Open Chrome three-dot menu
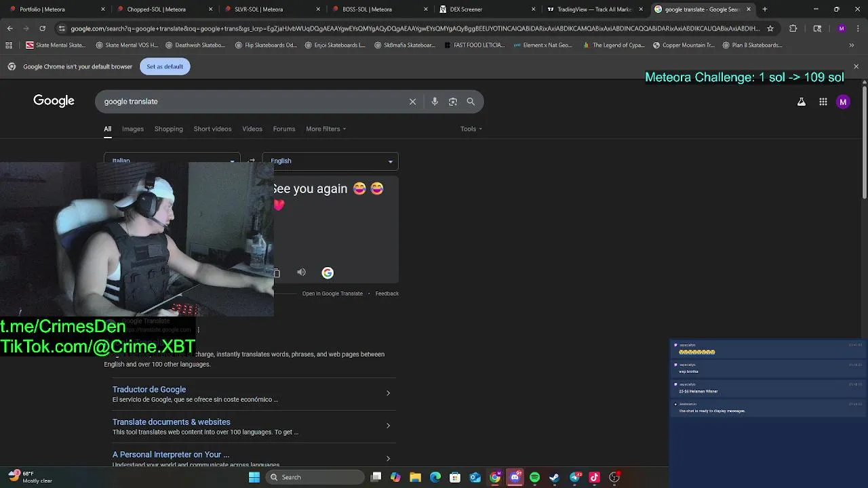The width and height of the screenshot is (868, 488). (x=858, y=28)
